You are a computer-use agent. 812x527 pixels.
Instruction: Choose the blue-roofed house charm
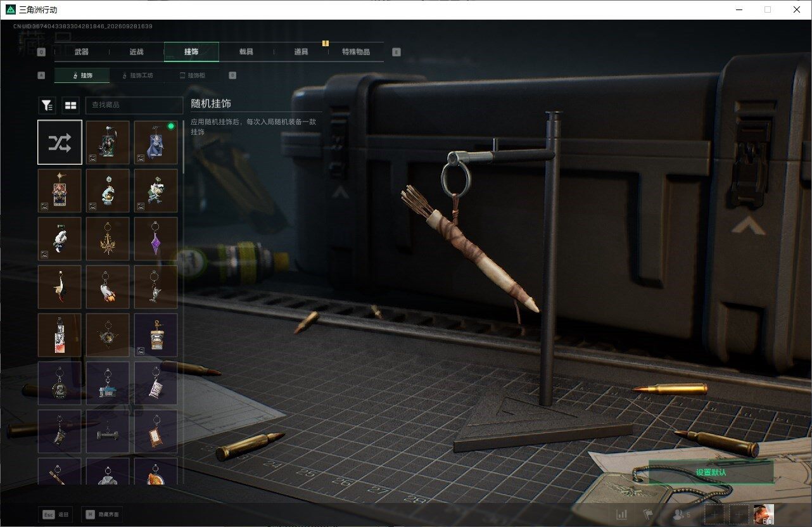(108, 383)
